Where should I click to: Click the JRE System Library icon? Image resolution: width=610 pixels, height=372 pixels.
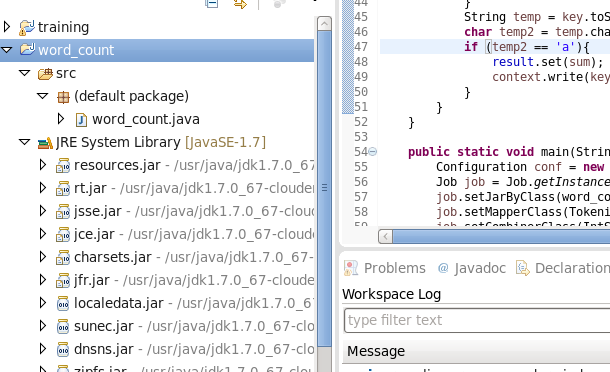tap(45, 143)
